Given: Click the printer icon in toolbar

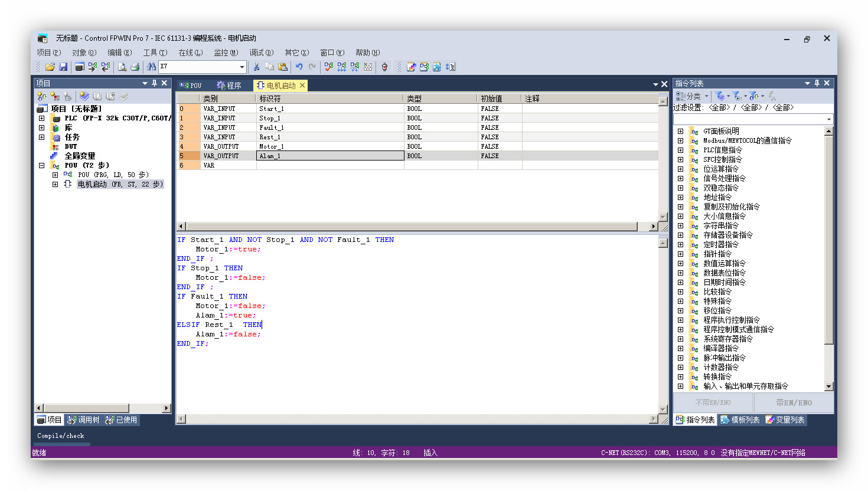Looking at the screenshot, I should 135,67.
